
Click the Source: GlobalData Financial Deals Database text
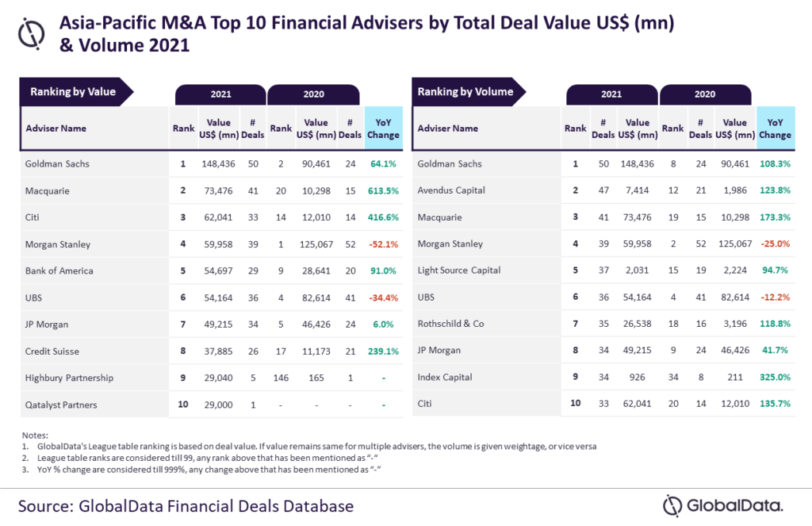186,505
